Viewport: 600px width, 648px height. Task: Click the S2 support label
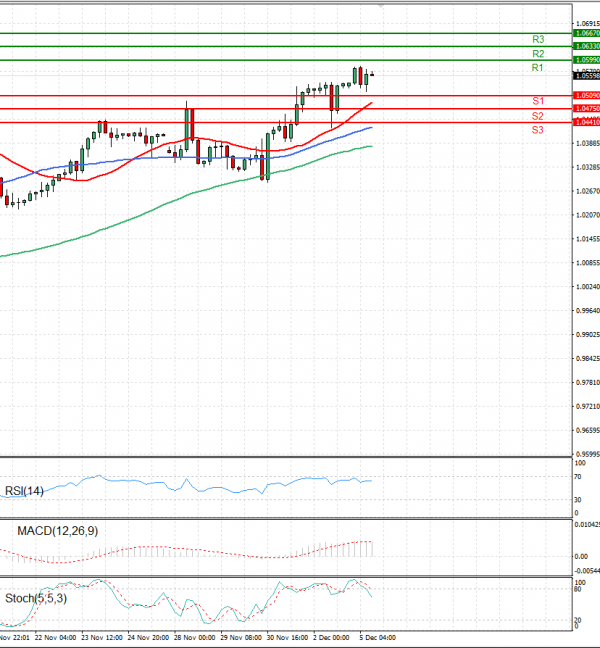click(x=537, y=116)
